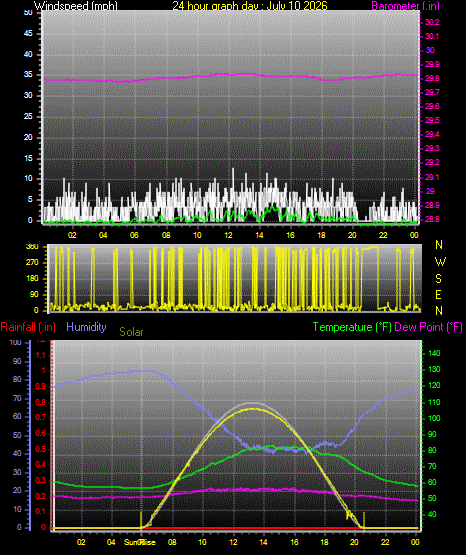Click the 30.2 barometer scale value
The width and height of the screenshot is (466, 555).
(432, 22)
